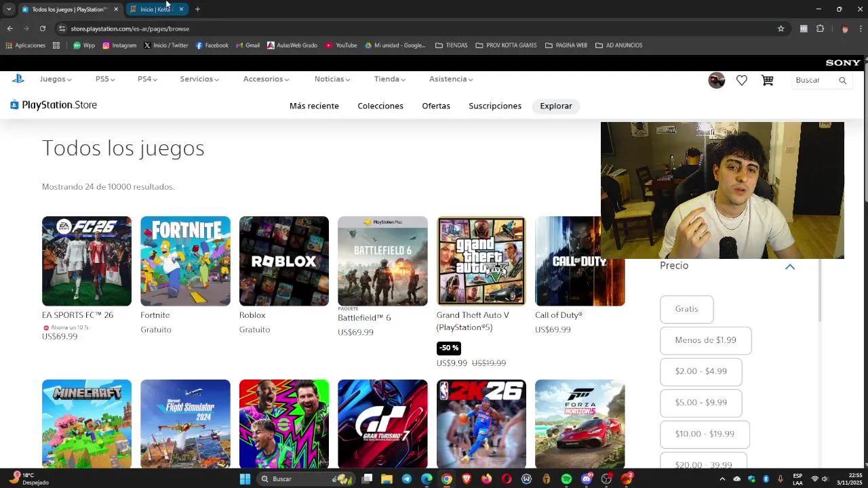The image size is (868, 488).
Task: Go to the Ofertas tab
Action: tap(436, 106)
